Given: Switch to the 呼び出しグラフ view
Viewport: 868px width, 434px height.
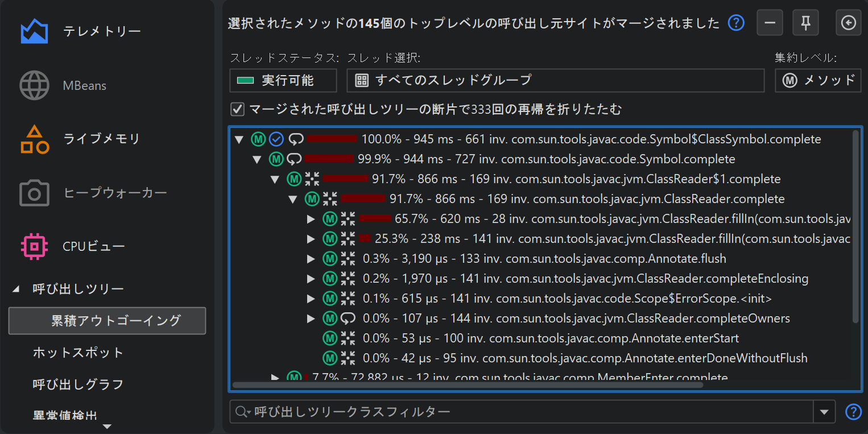Looking at the screenshot, I should (78, 385).
